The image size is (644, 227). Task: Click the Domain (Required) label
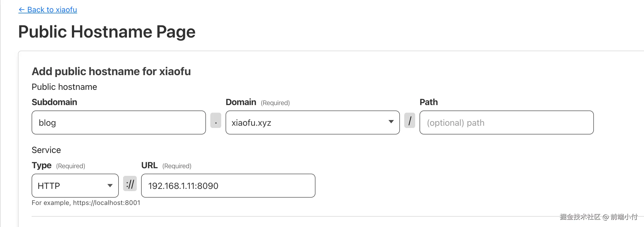257,102
